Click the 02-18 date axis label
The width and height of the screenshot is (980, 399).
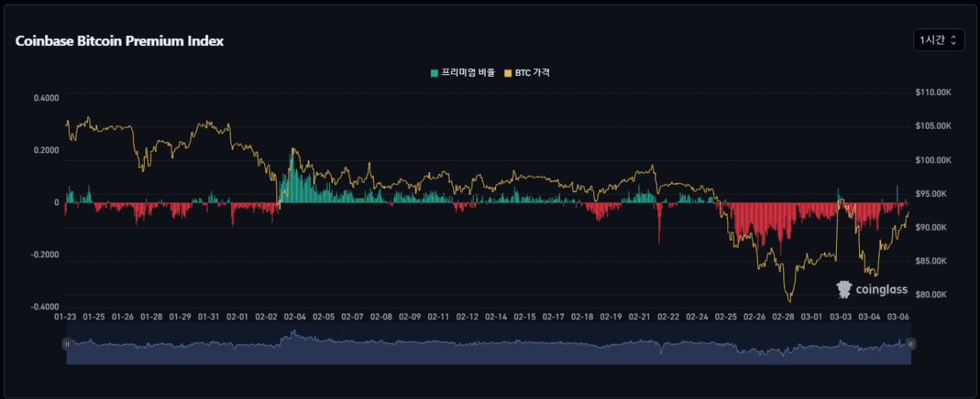pos(583,316)
